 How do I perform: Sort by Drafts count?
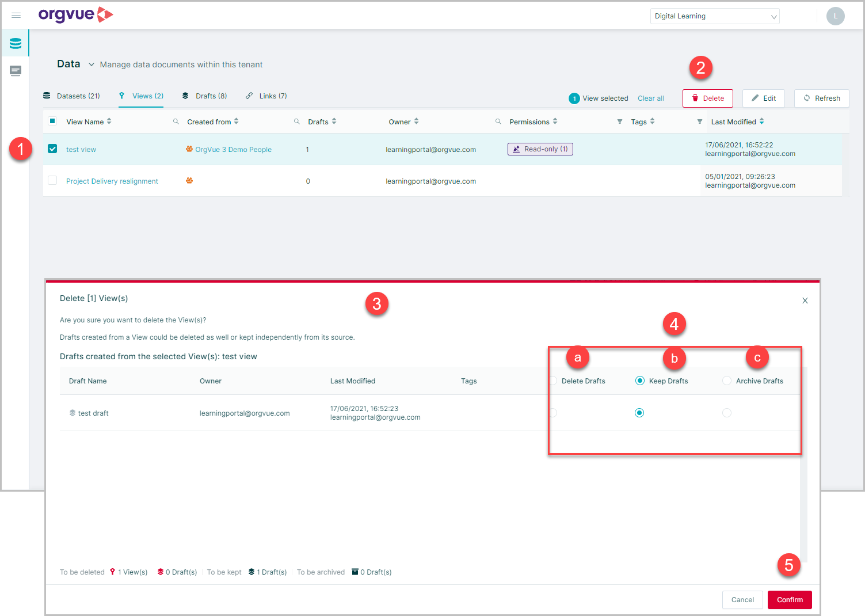[334, 121]
